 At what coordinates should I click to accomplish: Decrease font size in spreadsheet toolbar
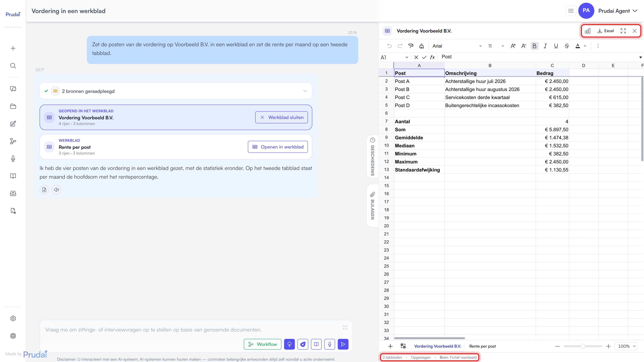click(524, 46)
